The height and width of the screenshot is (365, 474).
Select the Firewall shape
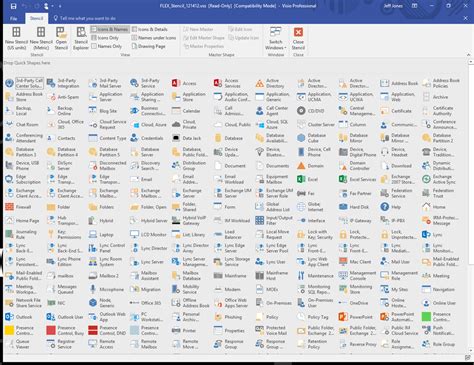click(18, 207)
